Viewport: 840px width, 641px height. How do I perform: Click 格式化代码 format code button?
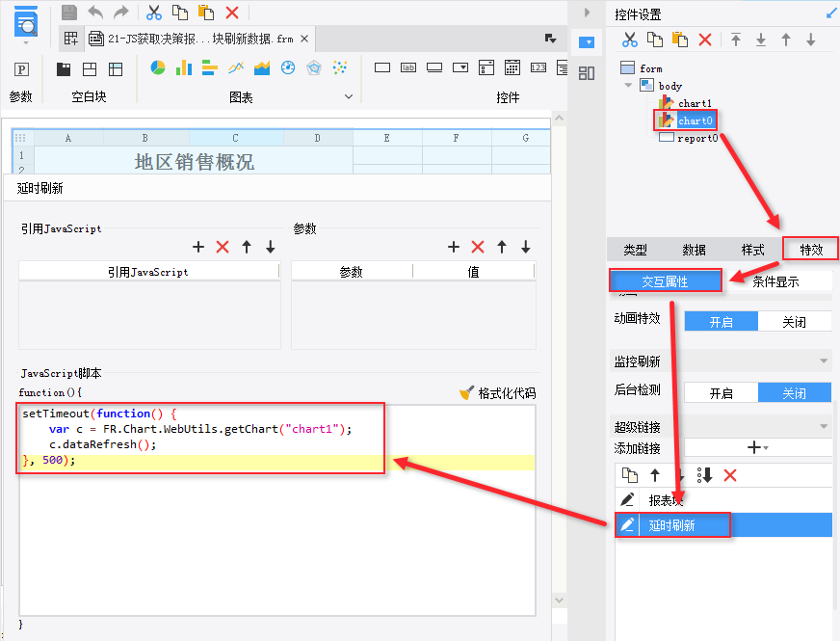click(498, 393)
